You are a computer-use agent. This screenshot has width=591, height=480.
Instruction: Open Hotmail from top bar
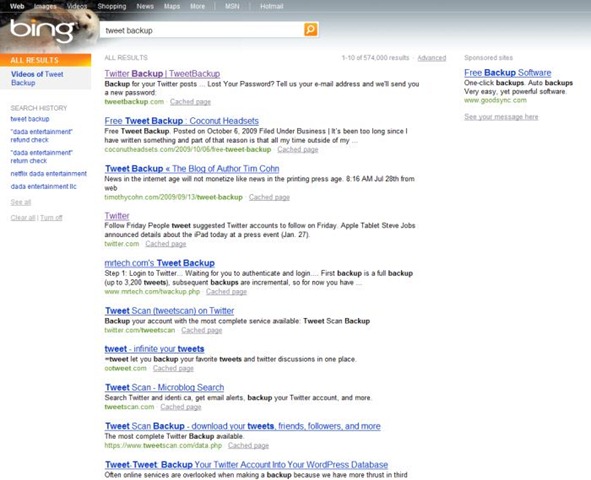pos(271,6)
